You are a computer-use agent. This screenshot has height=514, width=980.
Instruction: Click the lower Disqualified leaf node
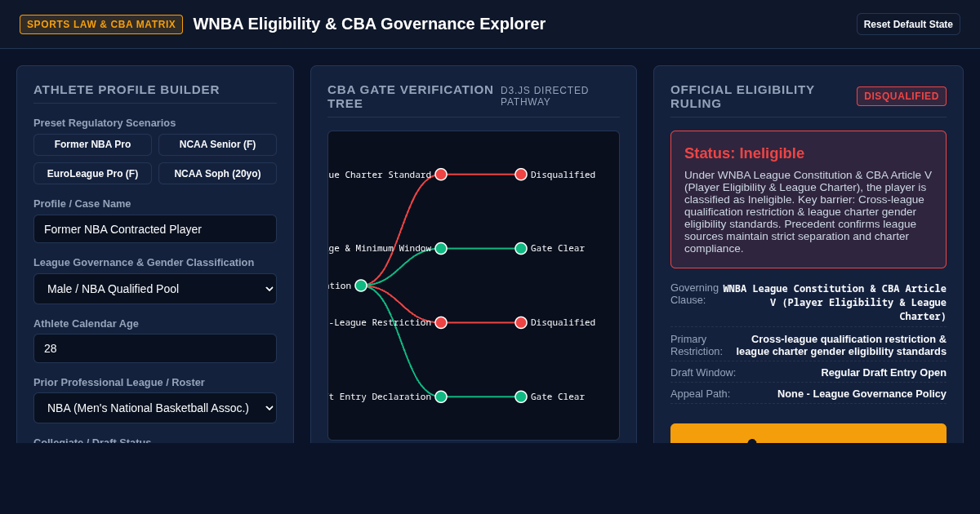pos(521,322)
